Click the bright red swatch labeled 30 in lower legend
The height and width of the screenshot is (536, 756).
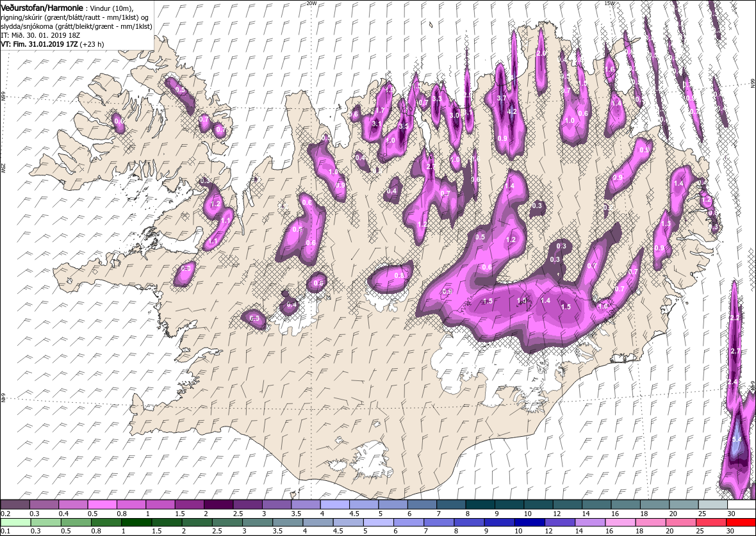741,523
